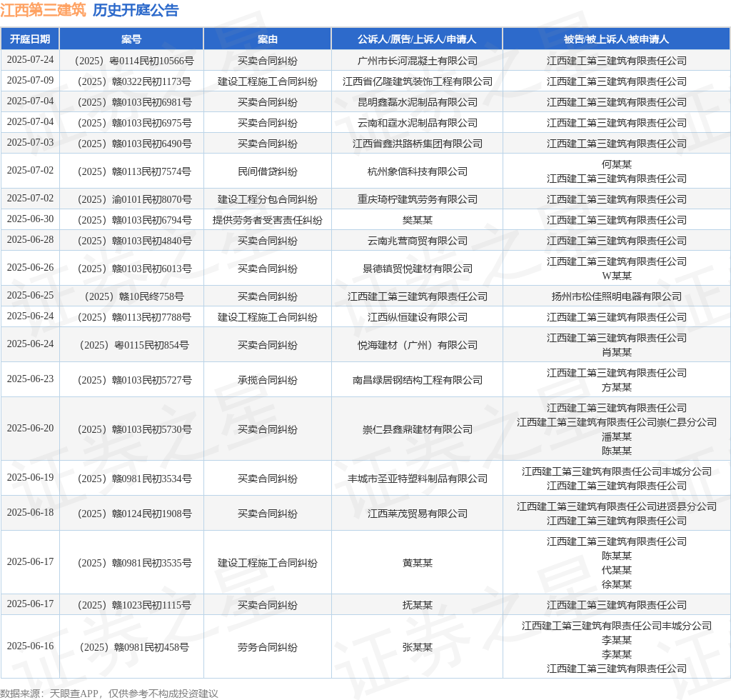Screen dimensions: 731x700
Task: Click plaintiff 昆明鑫磊水泥制品有限公司
Action: tap(417, 102)
